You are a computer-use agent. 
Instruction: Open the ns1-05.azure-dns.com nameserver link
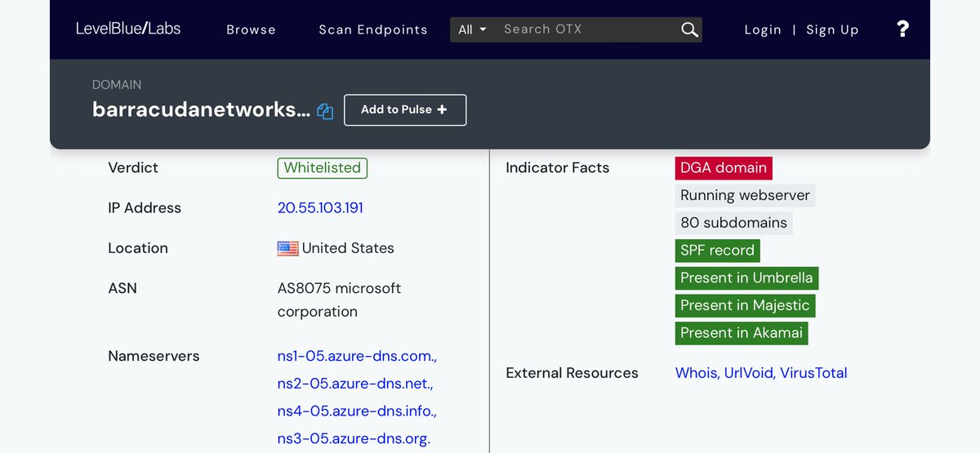357,356
